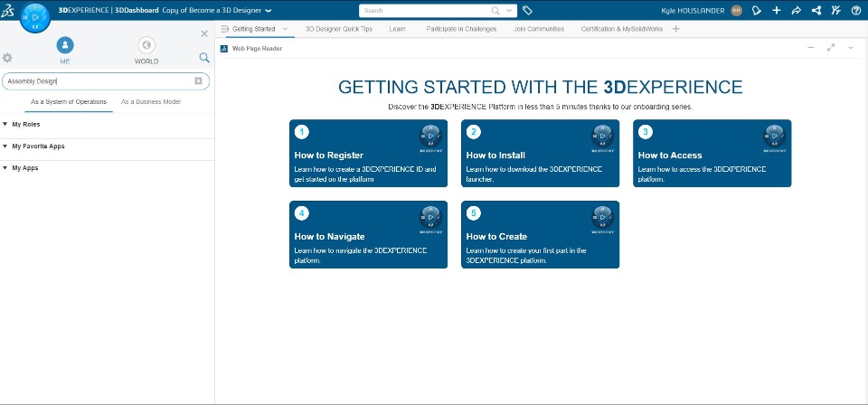868x405 pixels.
Task: Click the tab list icon left of Getting Started
Action: pos(225,29)
